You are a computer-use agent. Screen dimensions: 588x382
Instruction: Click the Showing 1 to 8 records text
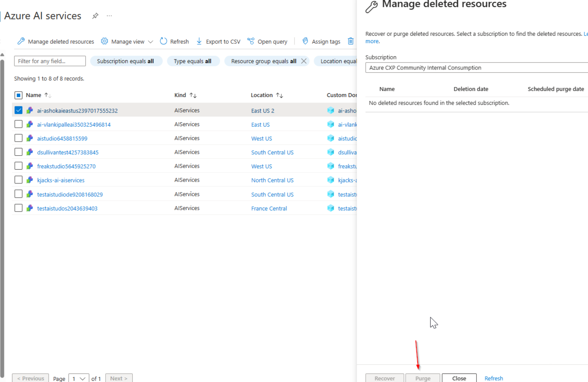click(49, 78)
